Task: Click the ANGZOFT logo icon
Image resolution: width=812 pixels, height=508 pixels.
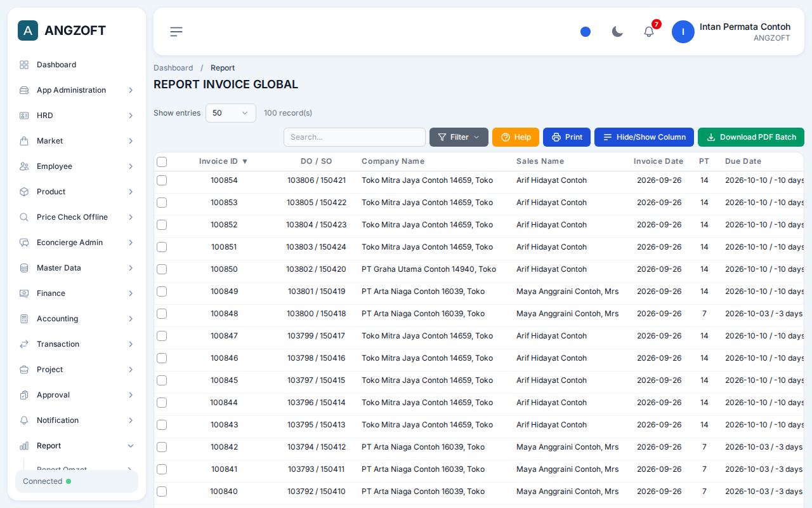Action: 28,30
